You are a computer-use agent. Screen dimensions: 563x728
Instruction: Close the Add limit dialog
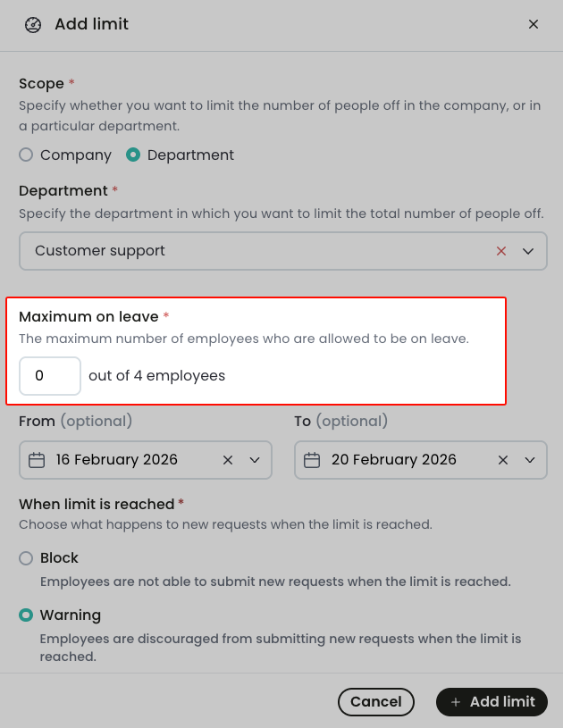[x=534, y=24]
